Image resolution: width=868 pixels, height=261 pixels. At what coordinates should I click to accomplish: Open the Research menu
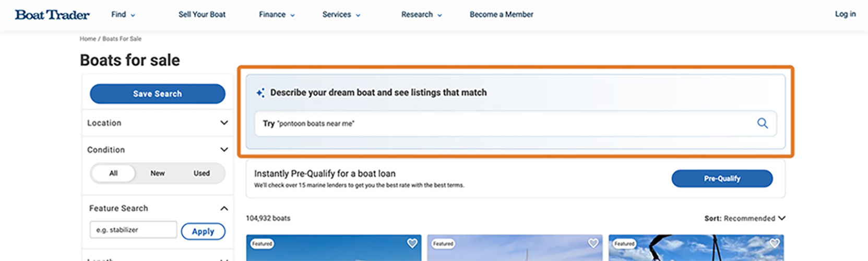[422, 15]
